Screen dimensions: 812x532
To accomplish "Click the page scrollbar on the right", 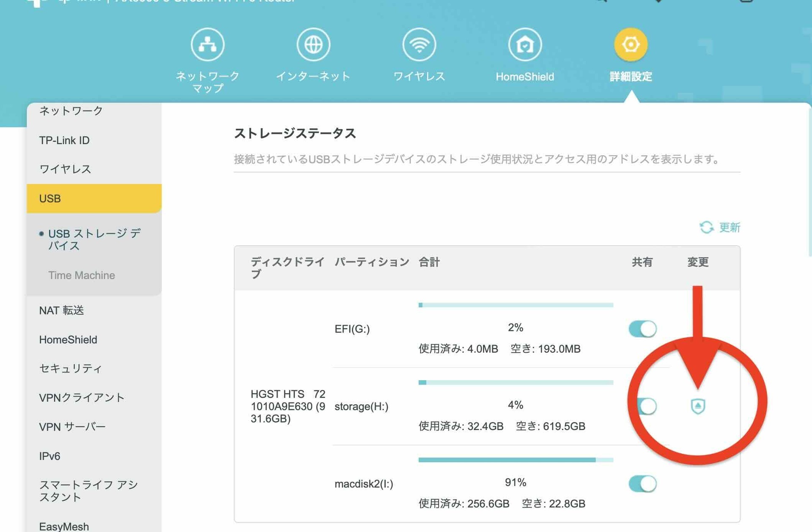I will [810, 182].
